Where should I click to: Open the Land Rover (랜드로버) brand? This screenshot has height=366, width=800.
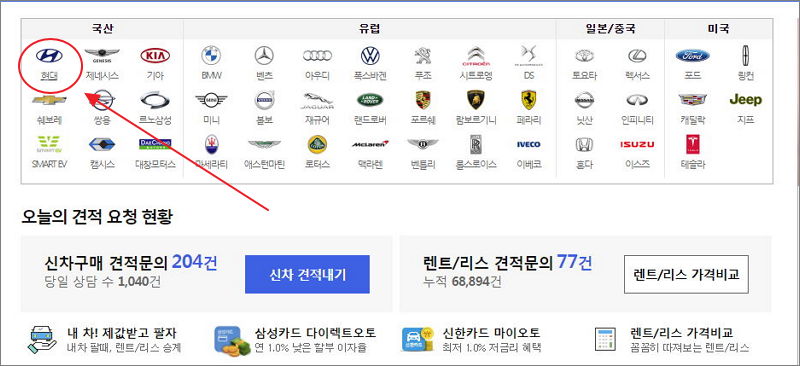tap(370, 100)
